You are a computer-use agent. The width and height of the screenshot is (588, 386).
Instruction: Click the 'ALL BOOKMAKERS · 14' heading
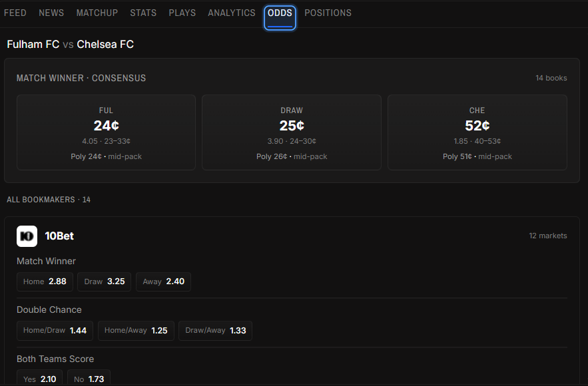point(49,200)
